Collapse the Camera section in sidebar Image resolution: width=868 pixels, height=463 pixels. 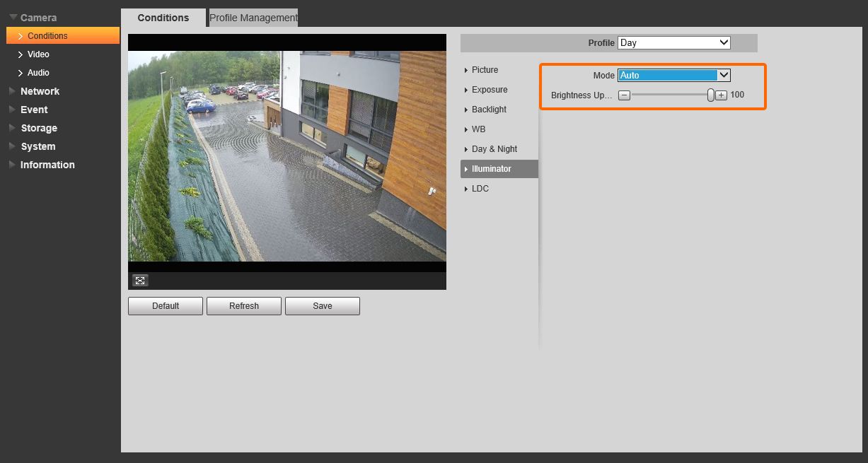(x=38, y=18)
